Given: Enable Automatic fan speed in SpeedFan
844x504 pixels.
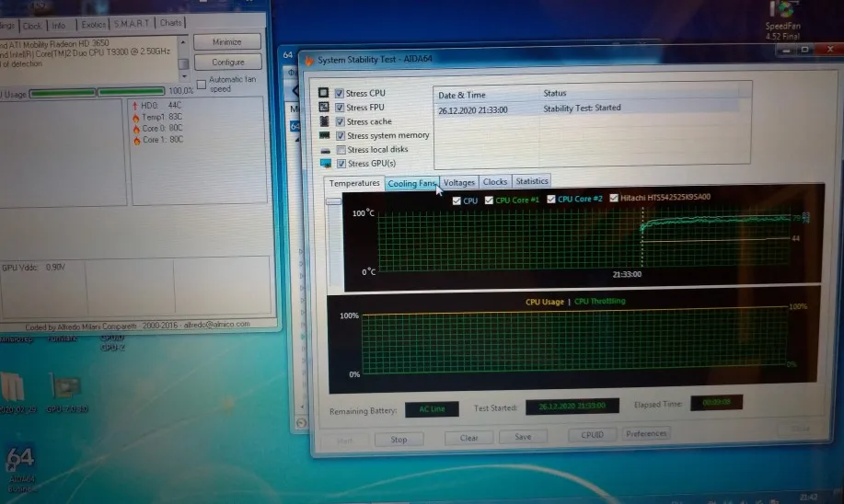Looking at the screenshot, I should click(x=202, y=85).
